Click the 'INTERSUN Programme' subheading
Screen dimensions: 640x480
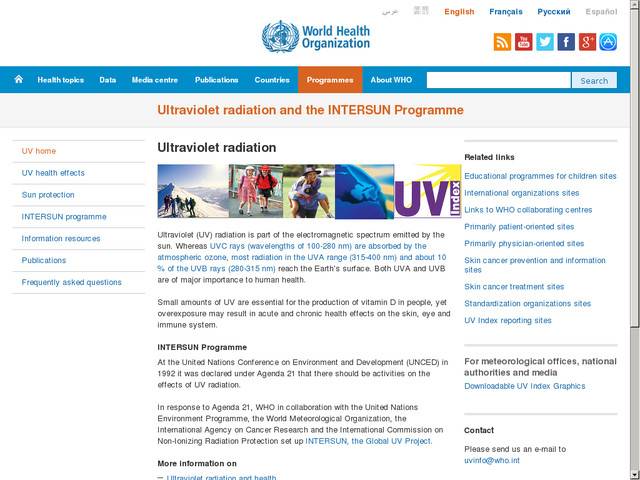202,347
